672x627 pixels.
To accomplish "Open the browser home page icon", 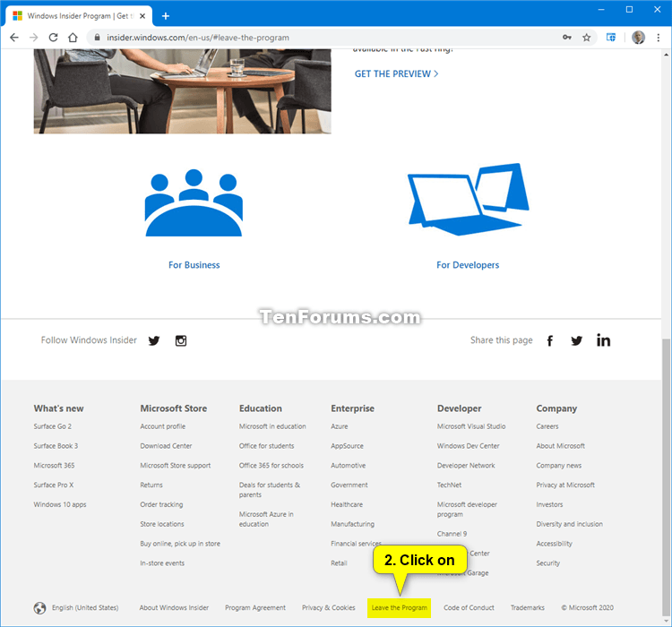I will (x=73, y=38).
